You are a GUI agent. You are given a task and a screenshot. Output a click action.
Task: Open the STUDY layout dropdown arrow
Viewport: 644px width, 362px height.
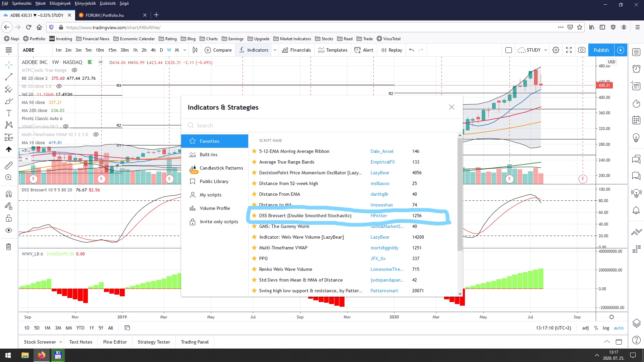pos(546,50)
